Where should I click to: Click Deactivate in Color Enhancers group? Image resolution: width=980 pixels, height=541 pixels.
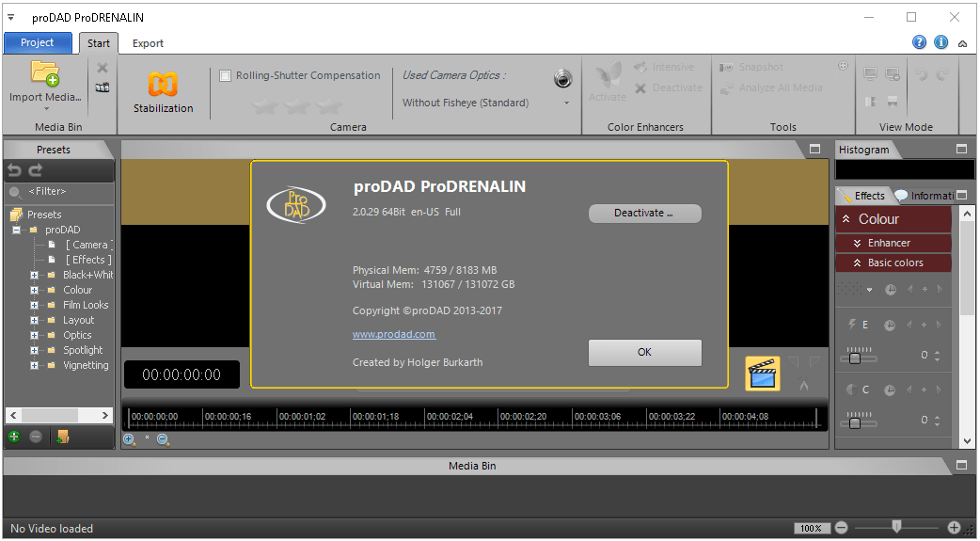668,88
